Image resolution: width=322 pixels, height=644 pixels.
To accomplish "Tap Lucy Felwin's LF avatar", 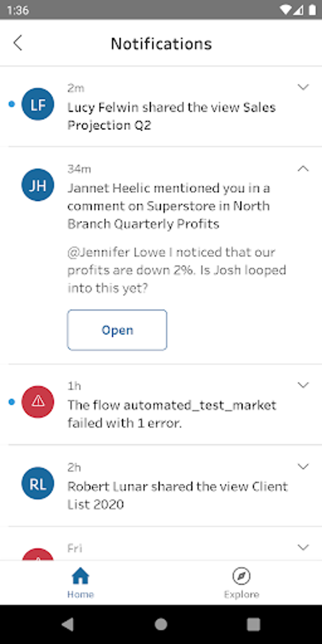I will pos(38,104).
